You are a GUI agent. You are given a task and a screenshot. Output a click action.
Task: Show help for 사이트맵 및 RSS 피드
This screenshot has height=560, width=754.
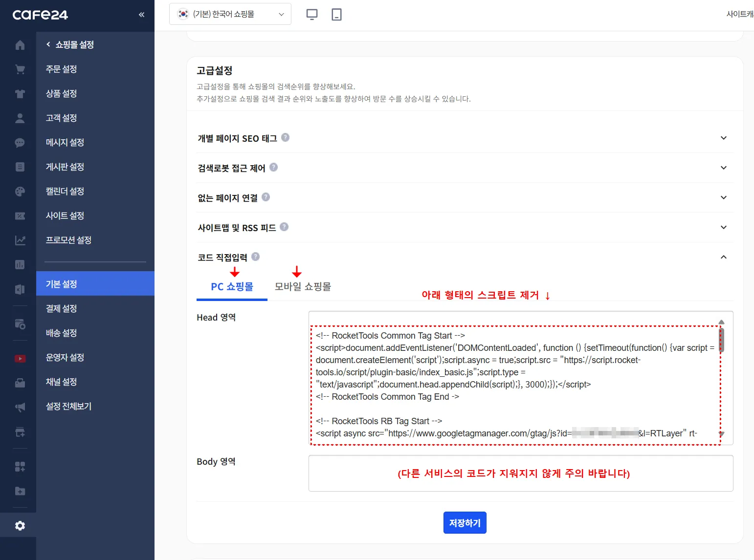pyautogui.click(x=284, y=227)
